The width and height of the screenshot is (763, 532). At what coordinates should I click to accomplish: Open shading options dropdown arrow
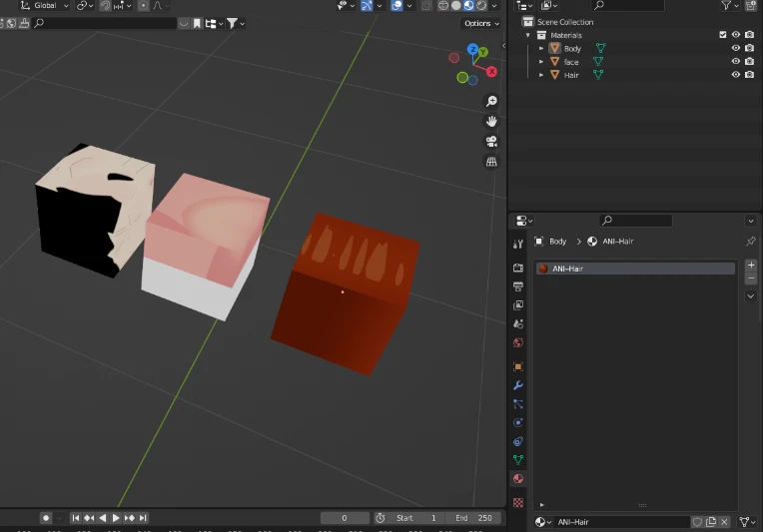[x=494, y=5]
